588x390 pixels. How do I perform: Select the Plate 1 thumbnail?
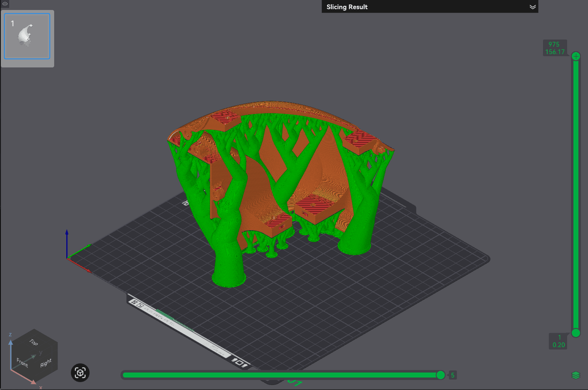point(27,37)
